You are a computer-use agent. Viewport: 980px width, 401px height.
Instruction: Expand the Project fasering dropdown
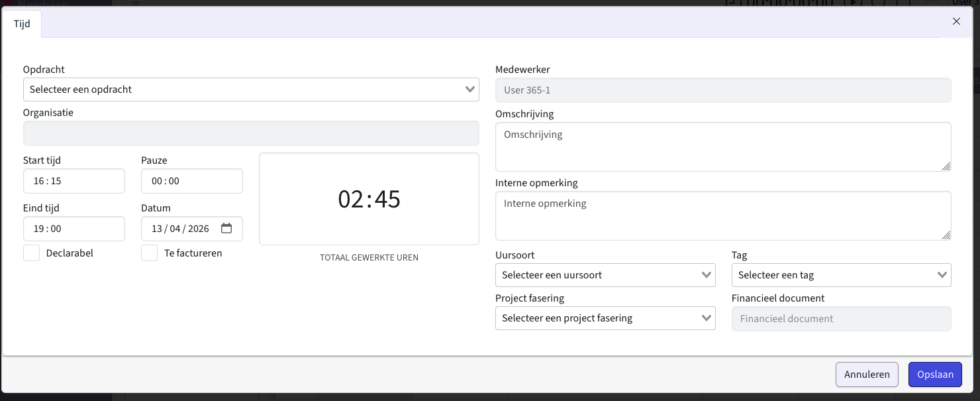click(x=605, y=318)
